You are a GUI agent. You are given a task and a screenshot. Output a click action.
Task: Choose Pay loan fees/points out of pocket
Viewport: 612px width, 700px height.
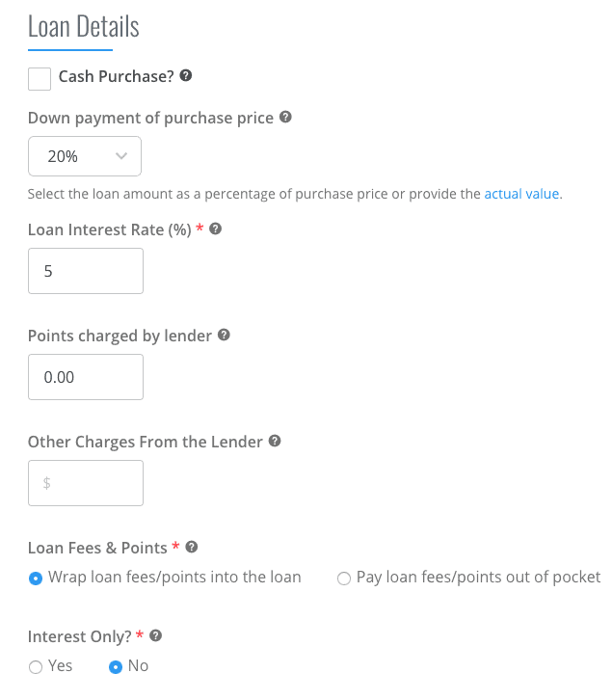pyautogui.click(x=344, y=579)
